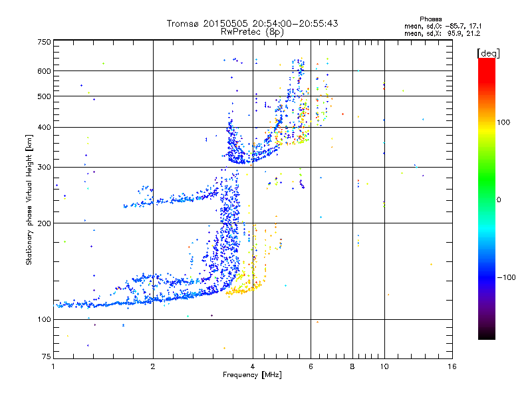The width and height of the screenshot is (532, 399).
Task: Click the 'Phases' header text
Action: (430, 19)
